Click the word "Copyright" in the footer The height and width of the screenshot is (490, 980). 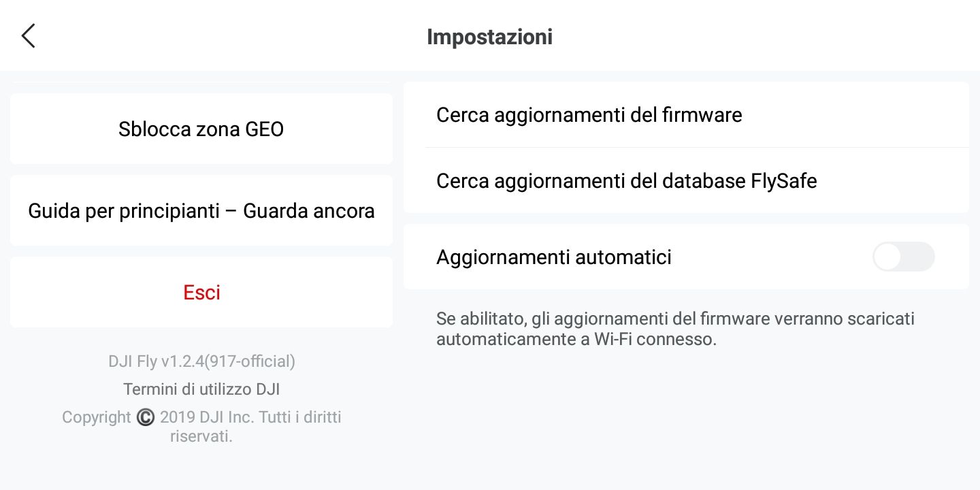click(x=96, y=417)
